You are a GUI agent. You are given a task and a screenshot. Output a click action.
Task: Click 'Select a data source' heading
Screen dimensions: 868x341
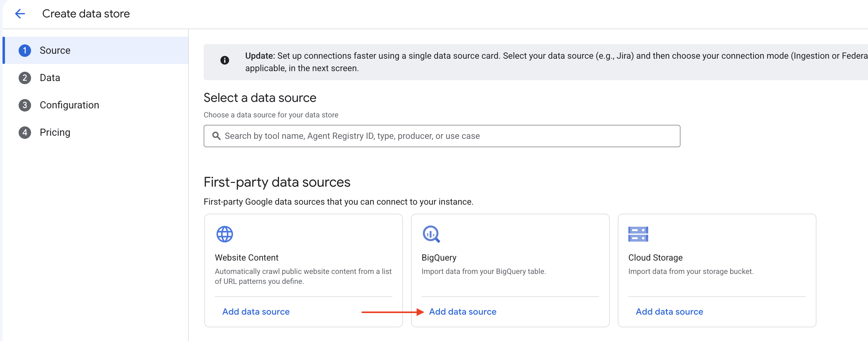click(x=260, y=98)
